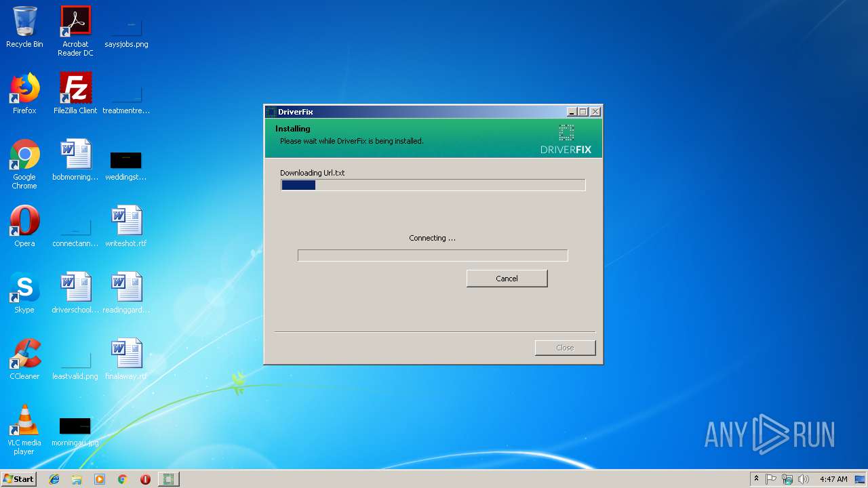Open volume control in tray
The image size is (868, 488).
tap(804, 479)
